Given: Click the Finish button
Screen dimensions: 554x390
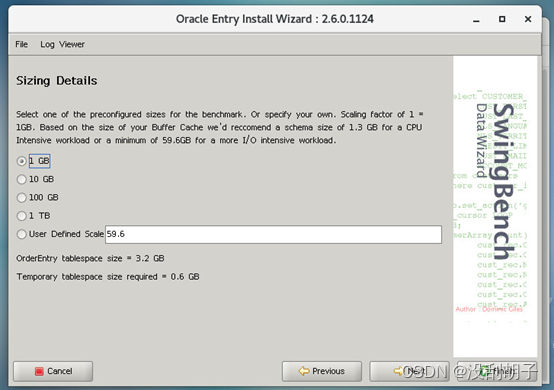Looking at the screenshot, I should 497,371.
